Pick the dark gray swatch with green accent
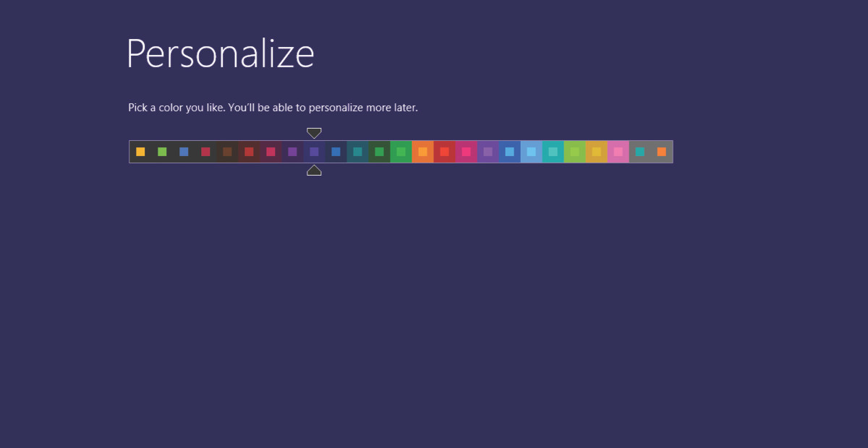The image size is (868, 448). pyautogui.click(x=162, y=152)
